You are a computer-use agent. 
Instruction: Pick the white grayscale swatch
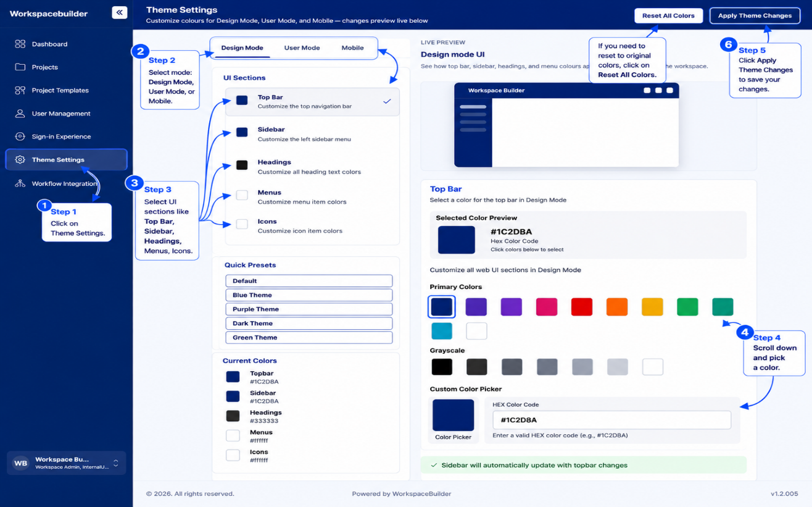point(653,367)
